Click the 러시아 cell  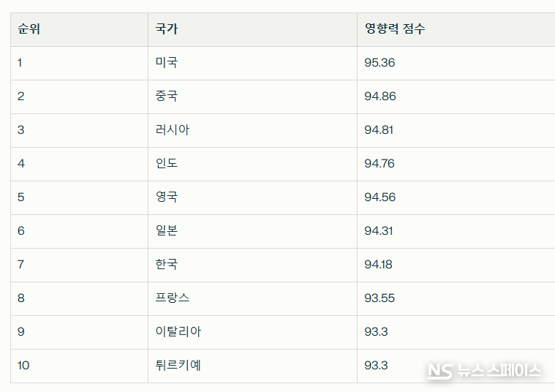coord(172,130)
